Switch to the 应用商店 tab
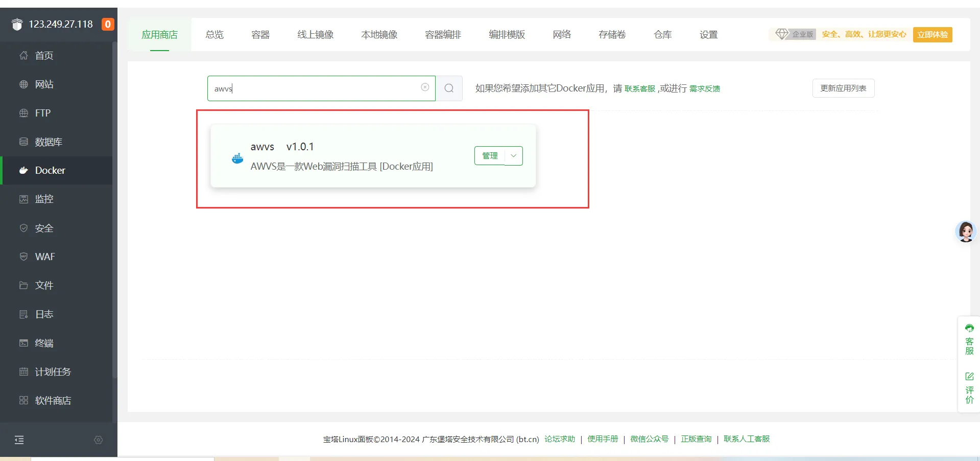The height and width of the screenshot is (461, 980). point(159,35)
